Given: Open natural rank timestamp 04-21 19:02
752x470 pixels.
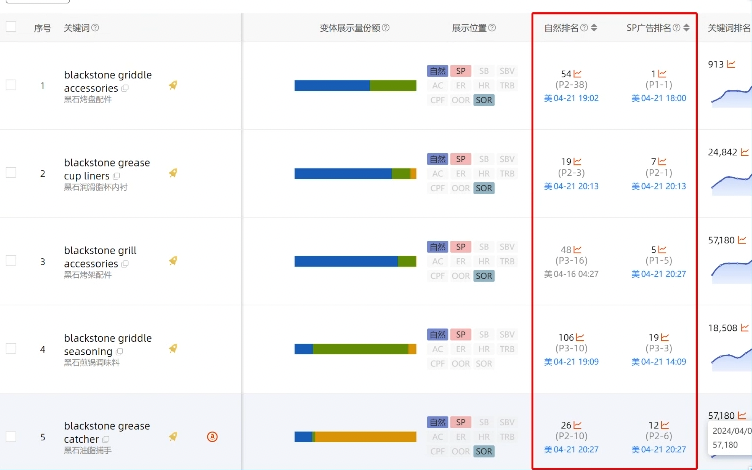Looking at the screenshot, I should [571, 98].
